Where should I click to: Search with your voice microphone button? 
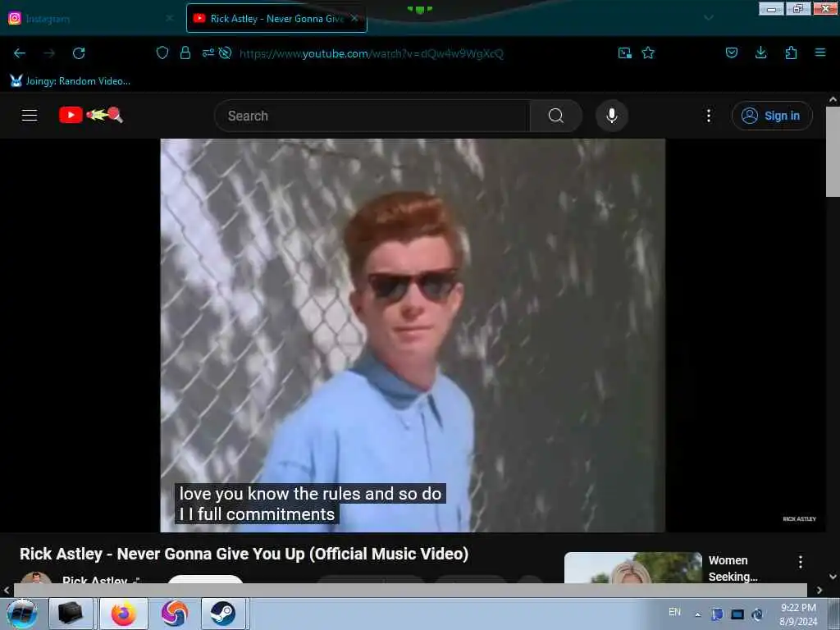coord(612,116)
